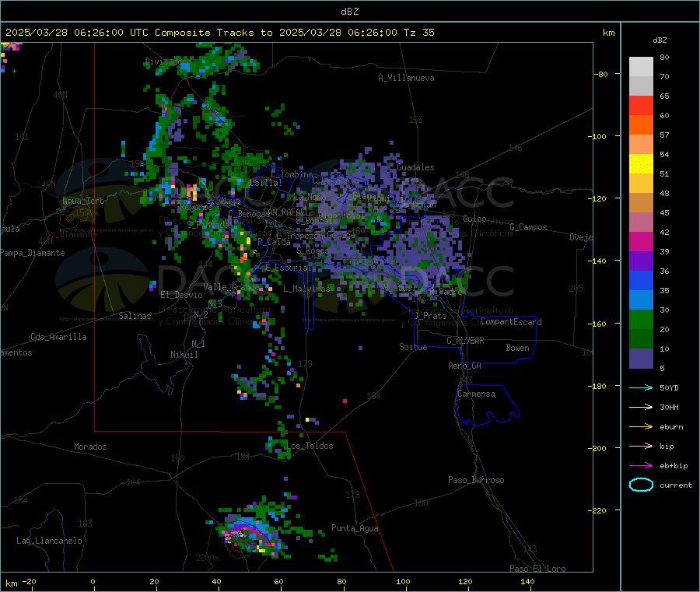The width and height of the screenshot is (700, 592).
Task: Click the 'L_Malvinas' map label
Action: pyautogui.click(x=306, y=289)
